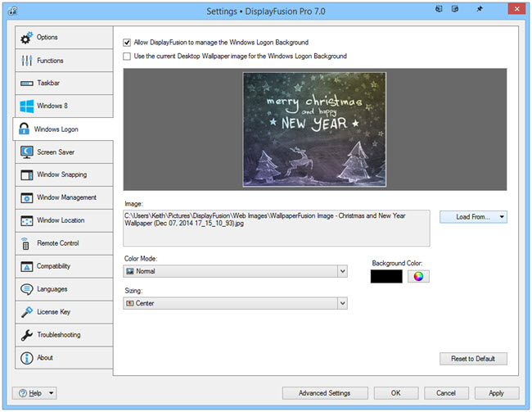Click the Load From button
This screenshot has width=532, height=412.
coord(473,217)
